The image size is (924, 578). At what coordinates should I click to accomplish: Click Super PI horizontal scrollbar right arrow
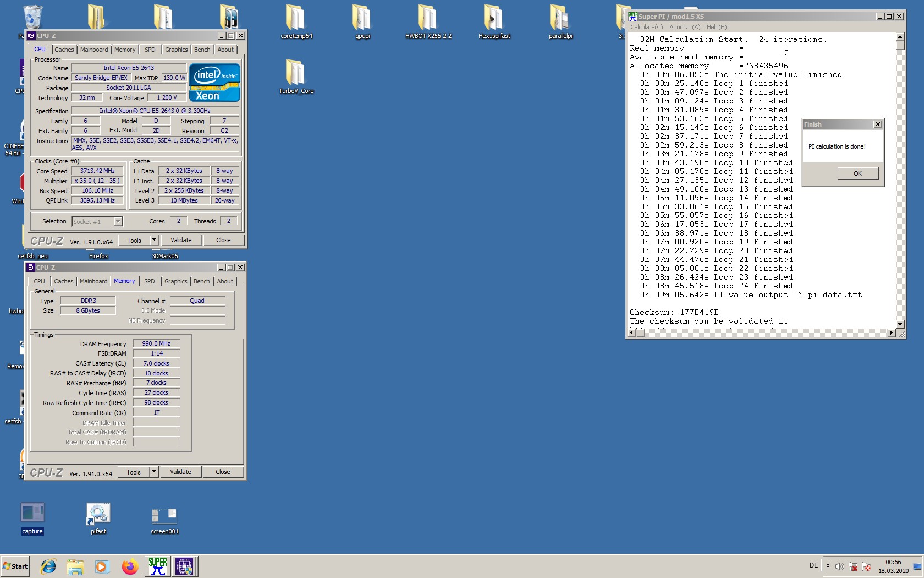click(x=892, y=333)
